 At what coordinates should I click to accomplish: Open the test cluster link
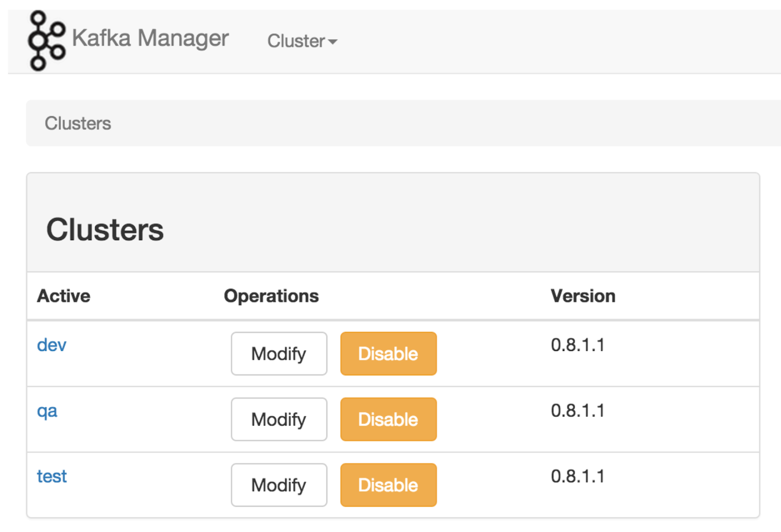(x=52, y=476)
